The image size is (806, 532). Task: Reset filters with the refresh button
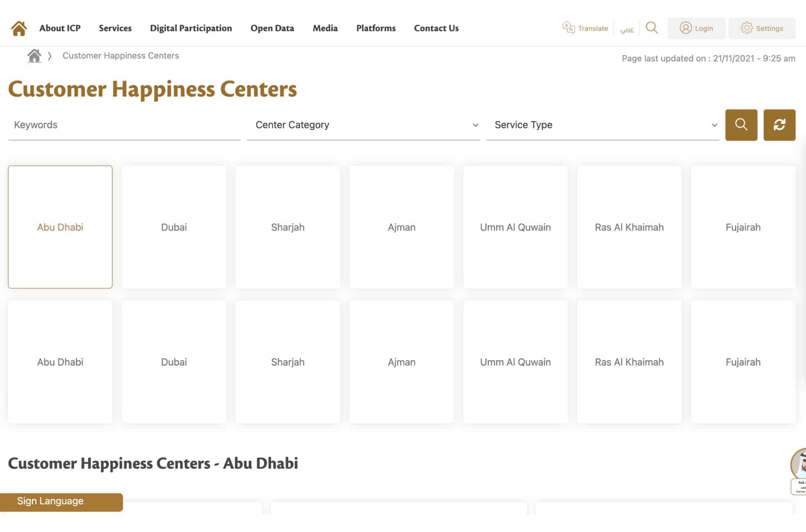coord(779,125)
